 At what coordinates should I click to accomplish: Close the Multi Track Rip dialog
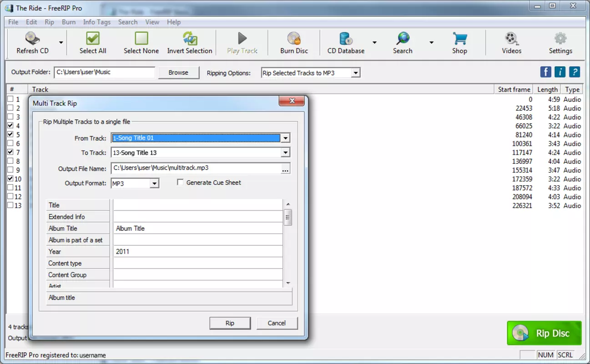[292, 101]
